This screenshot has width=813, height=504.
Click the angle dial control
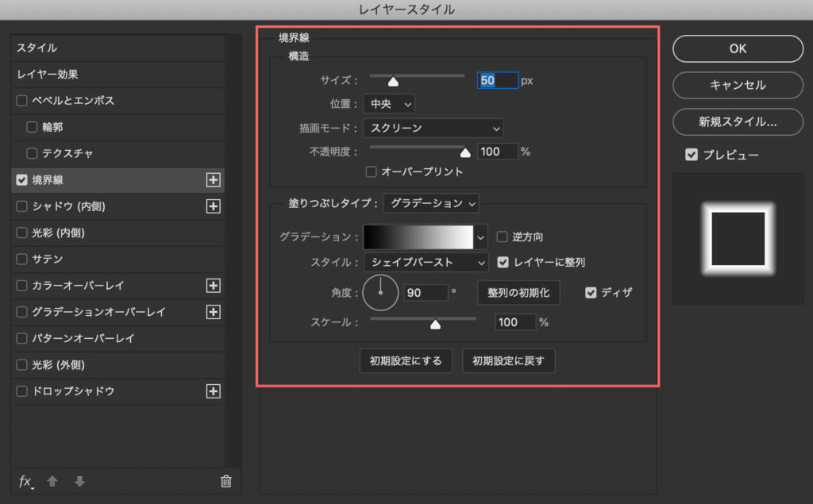(380, 293)
